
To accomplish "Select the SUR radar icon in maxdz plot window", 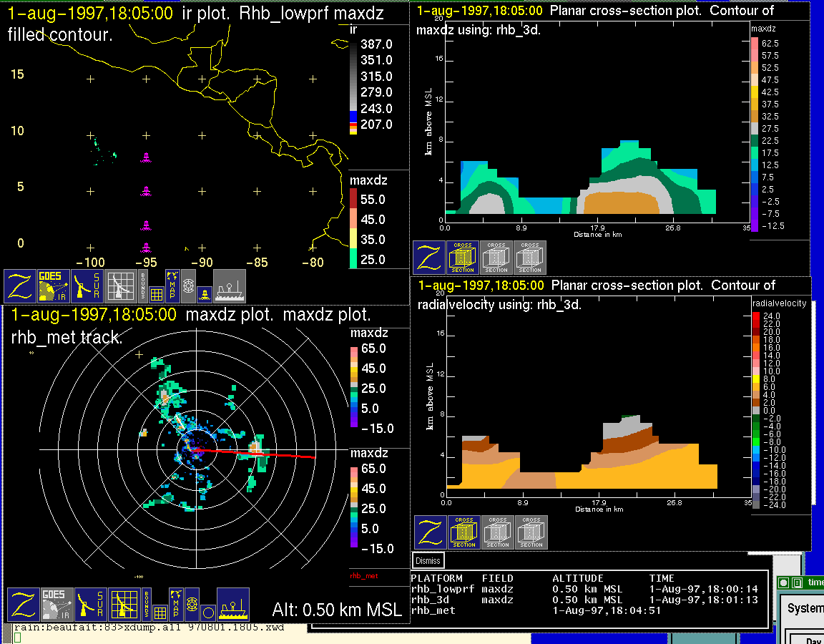I will coord(91,605).
